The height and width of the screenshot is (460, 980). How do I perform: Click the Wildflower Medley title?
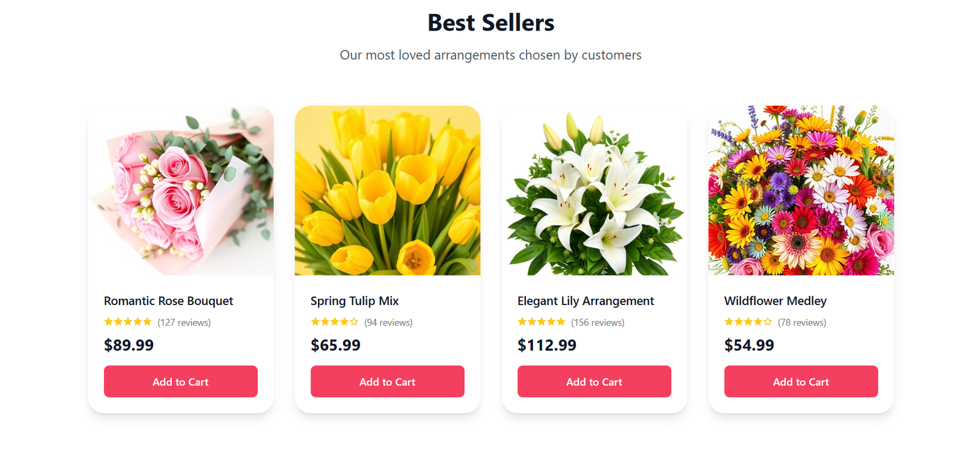pos(775,301)
